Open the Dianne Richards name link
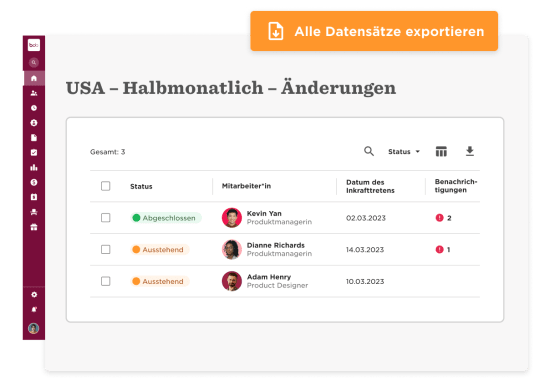The image size is (550, 392). pos(275,245)
